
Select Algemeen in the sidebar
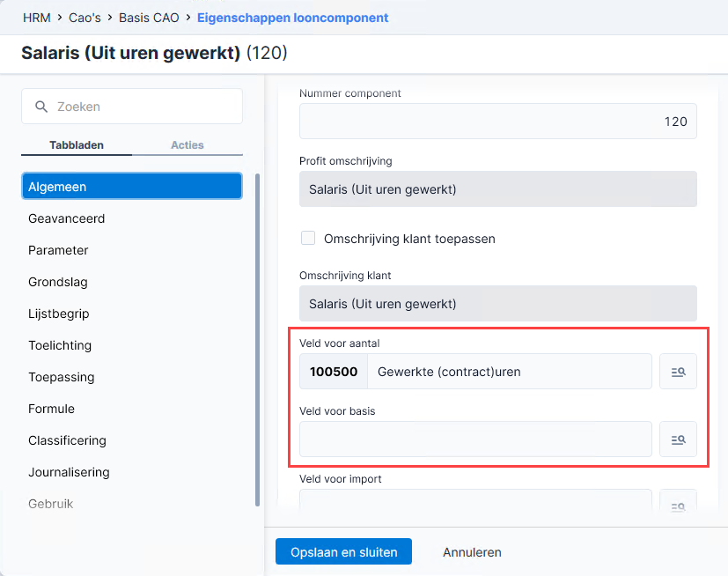click(132, 186)
